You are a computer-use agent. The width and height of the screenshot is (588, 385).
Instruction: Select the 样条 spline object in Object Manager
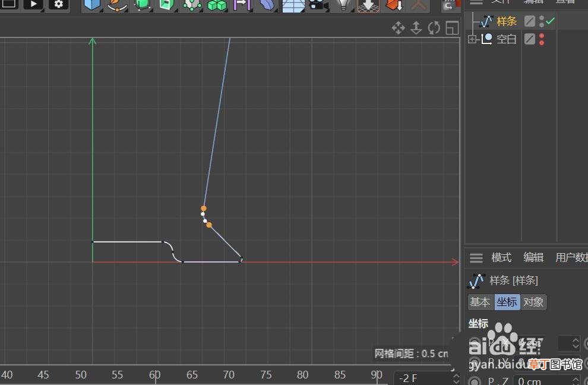click(506, 21)
